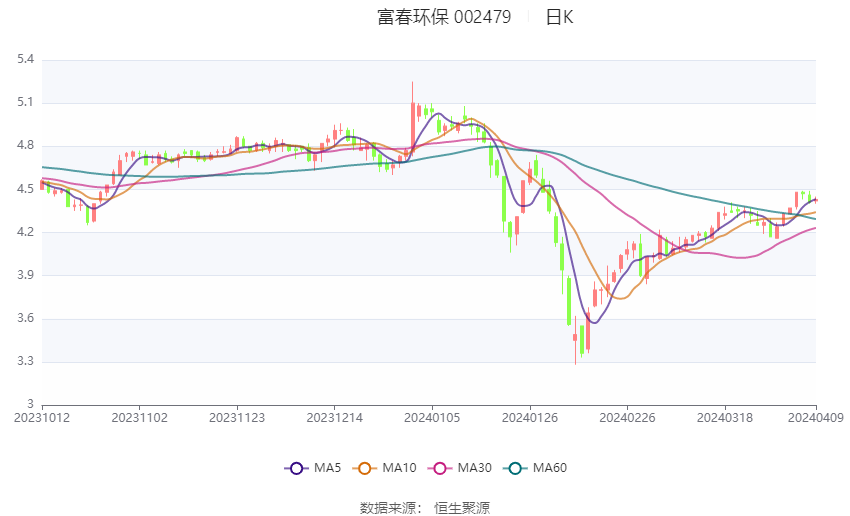Toggle the MA5 series via its text label
Image resolution: width=850 pixels, height=516 pixels.
(x=328, y=468)
